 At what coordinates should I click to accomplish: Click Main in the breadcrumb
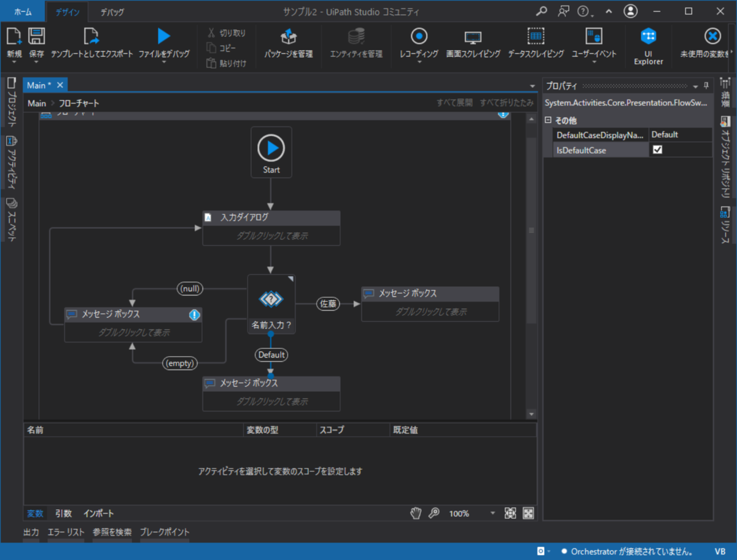pyautogui.click(x=37, y=103)
